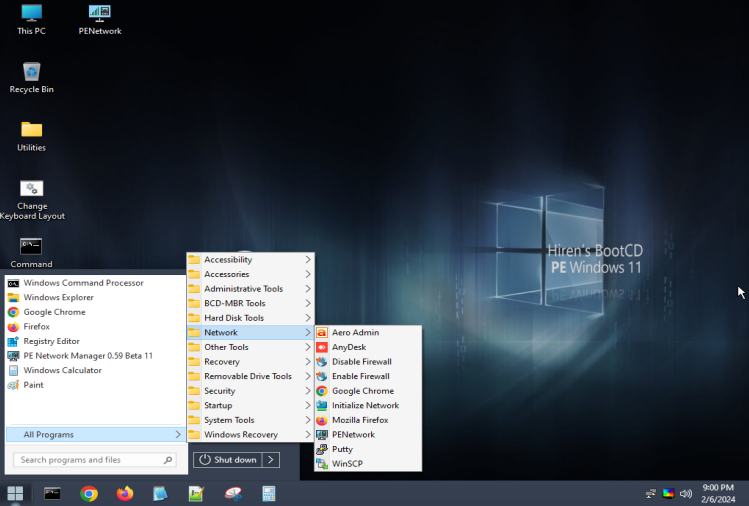Expand the Recovery folder
The height and width of the screenshot is (506, 749).
point(250,362)
